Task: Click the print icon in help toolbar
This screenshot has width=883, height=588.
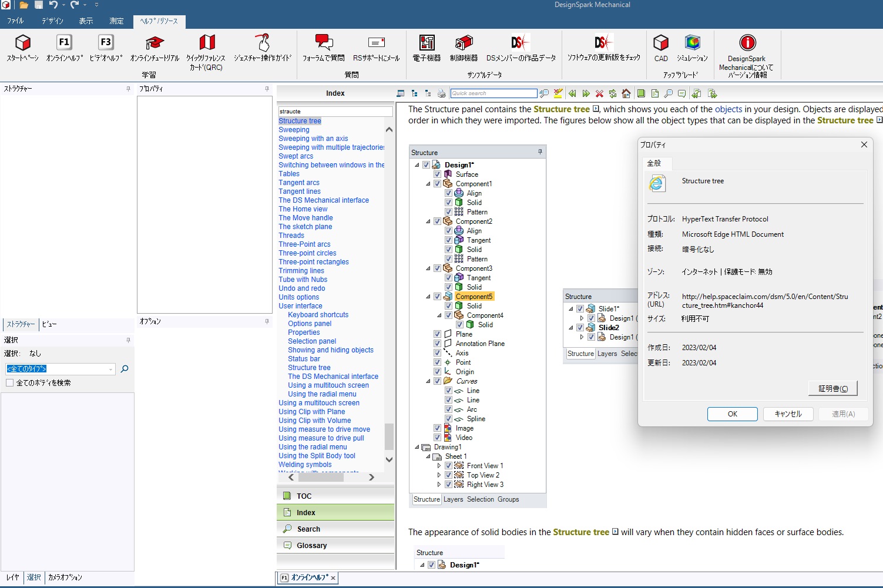Action: 442,93
